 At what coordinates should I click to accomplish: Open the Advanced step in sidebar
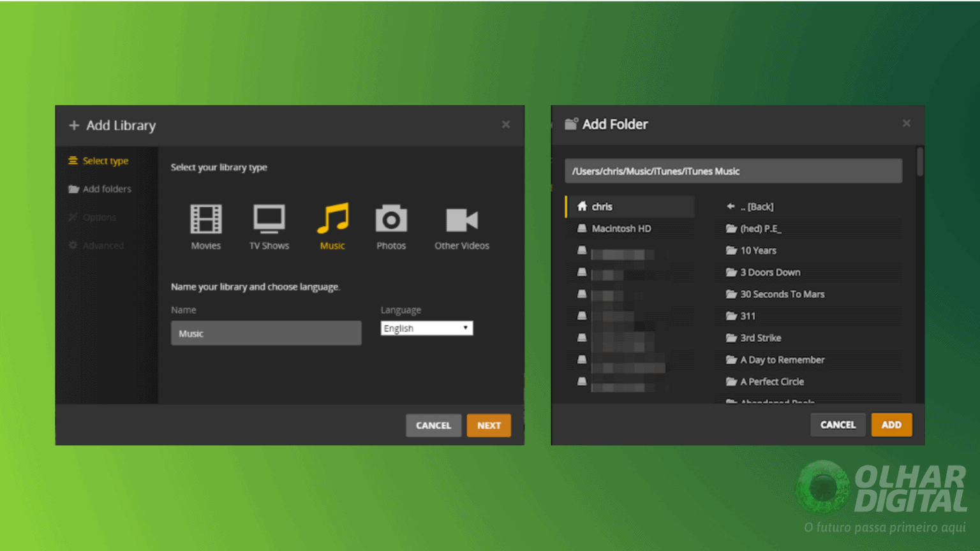[96, 246]
